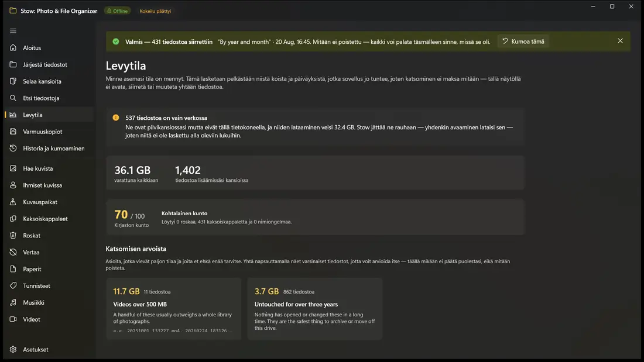Image resolution: width=644 pixels, height=362 pixels.
Task: Open the Levytila page in sidebar
Action: click(49, 115)
